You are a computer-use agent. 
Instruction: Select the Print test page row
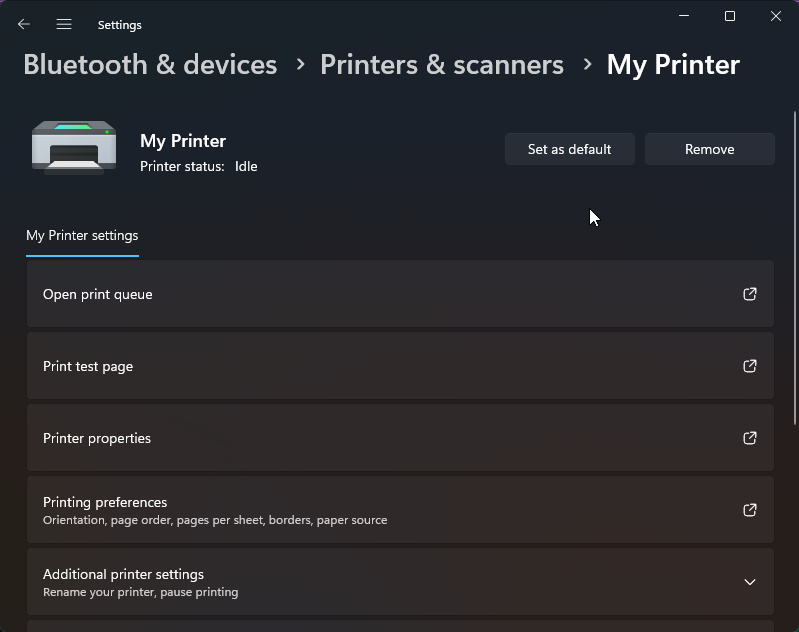pos(400,366)
